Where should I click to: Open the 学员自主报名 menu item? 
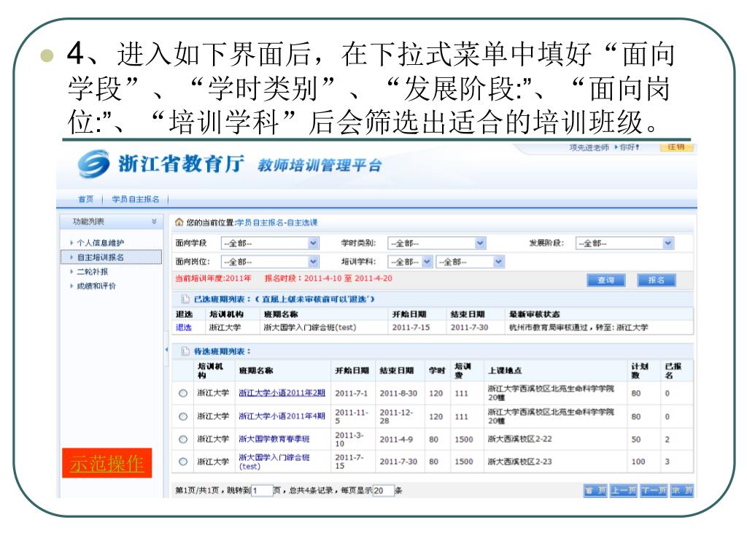point(136,199)
